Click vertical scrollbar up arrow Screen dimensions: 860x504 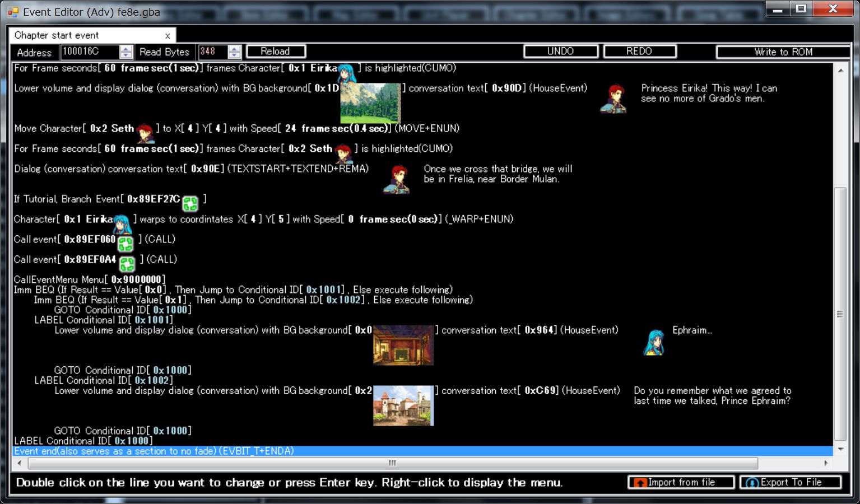tap(840, 71)
